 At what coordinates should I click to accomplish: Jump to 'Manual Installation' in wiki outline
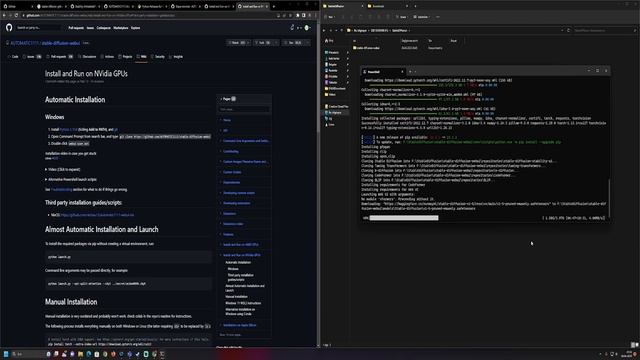pyautogui.click(x=236, y=297)
